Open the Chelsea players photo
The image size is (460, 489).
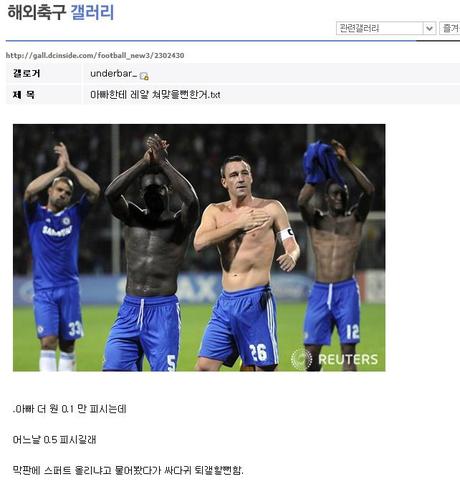point(199,248)
